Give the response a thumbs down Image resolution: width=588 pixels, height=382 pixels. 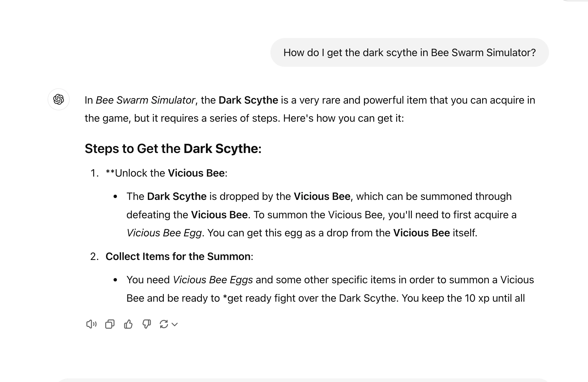click(146, 324)
